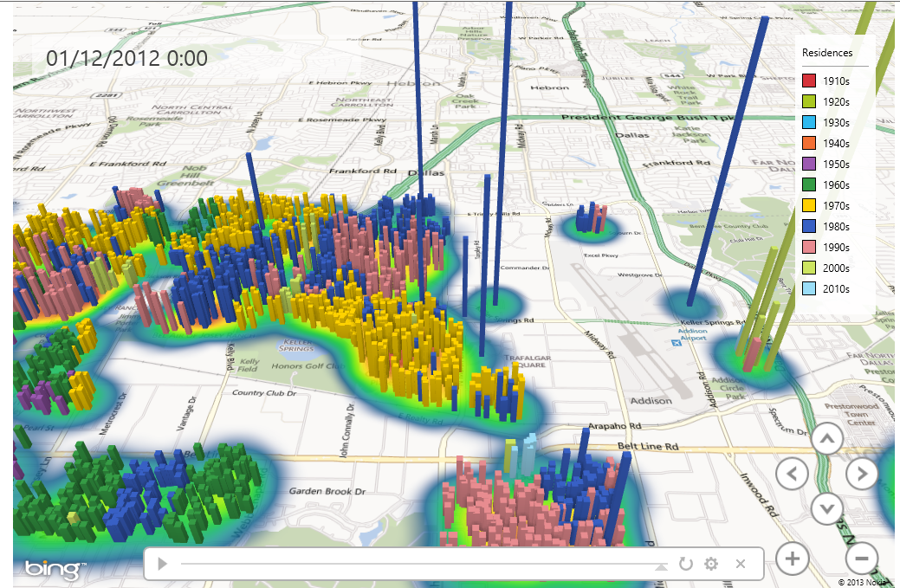
Task: Open the timeline settings gear
Action: pos(711,564)
